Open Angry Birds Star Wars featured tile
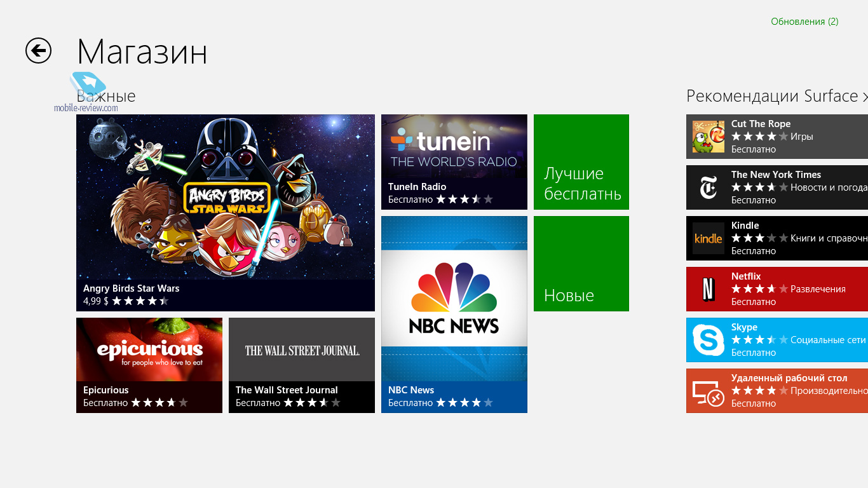 (x=226, y=213)
